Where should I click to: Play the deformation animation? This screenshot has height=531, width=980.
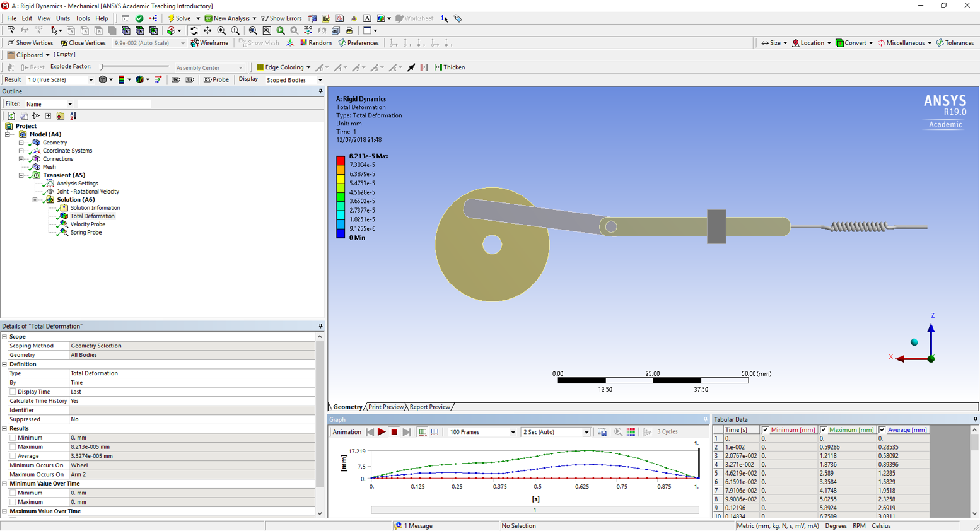382,432
